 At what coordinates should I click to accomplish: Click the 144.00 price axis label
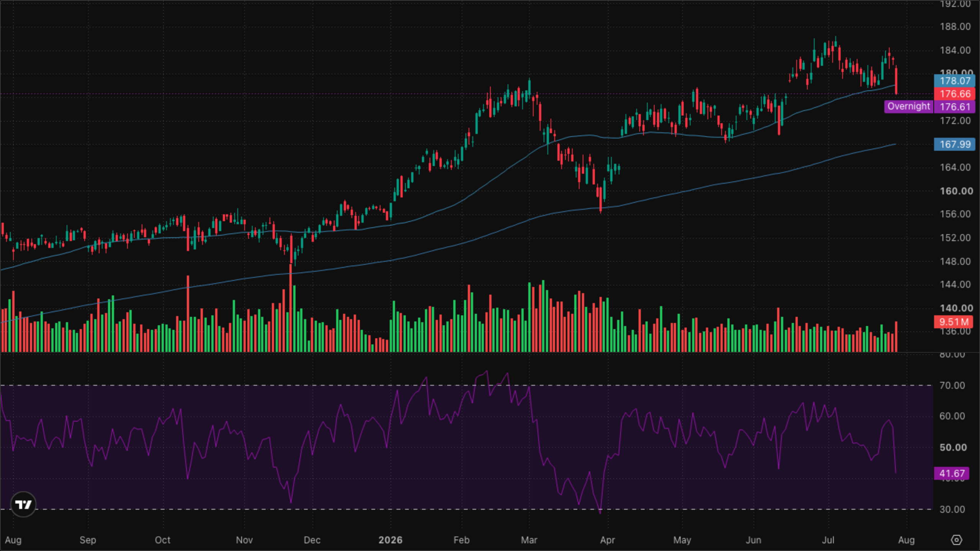click(955, 284)
